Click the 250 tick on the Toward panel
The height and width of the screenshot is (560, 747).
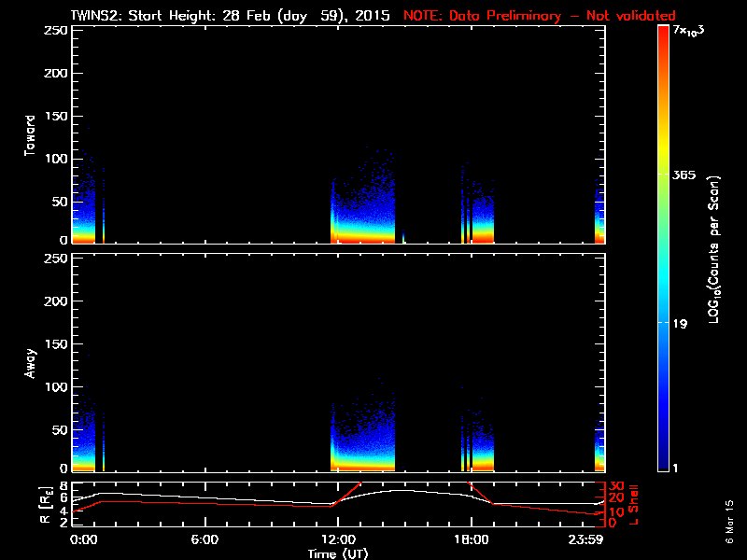(x=57, y=31)
